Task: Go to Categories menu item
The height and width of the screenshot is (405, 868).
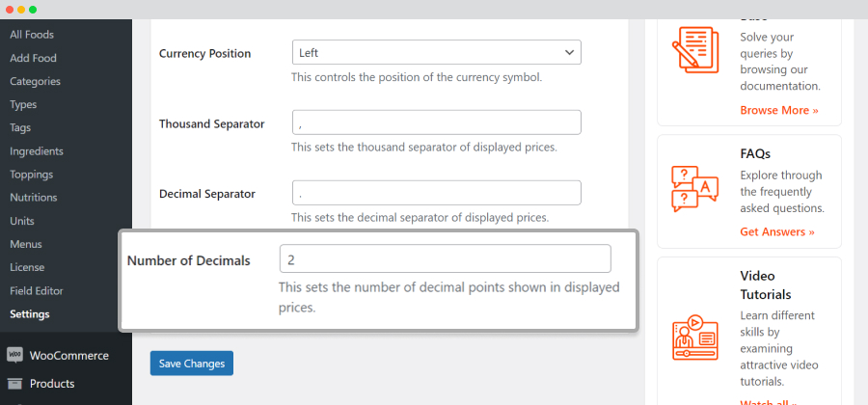Action: (x=35, y=81)
